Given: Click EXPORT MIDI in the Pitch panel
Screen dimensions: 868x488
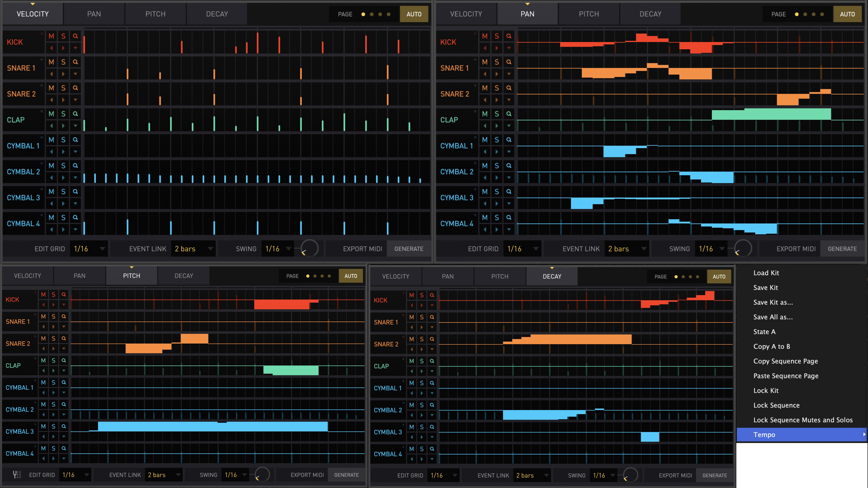Looking at the screenshot, I should (x=307, y=475).
